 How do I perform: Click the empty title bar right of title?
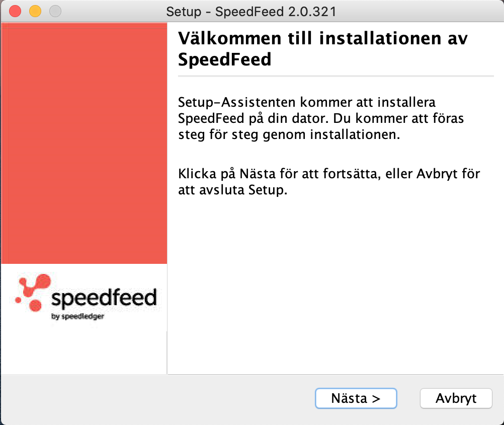423,11
